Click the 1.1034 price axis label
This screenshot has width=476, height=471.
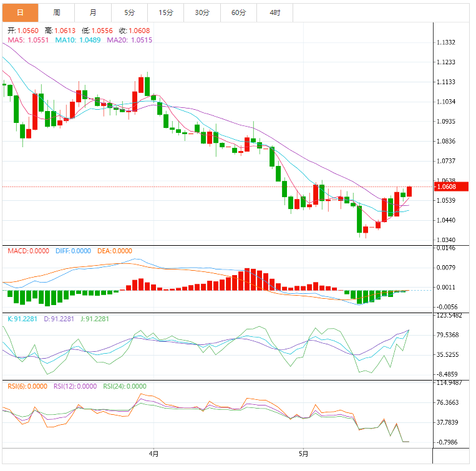[x=446, y=102]
